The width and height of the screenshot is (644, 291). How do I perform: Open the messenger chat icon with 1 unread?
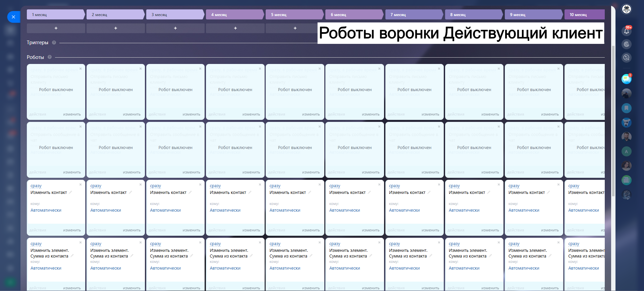[x=626, y=79]
